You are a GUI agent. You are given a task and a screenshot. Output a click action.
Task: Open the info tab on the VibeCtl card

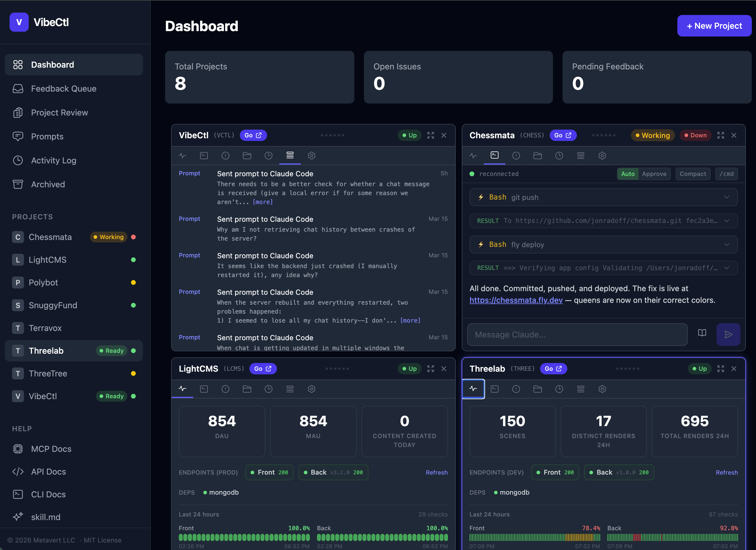pyautogui.click(x=225, y=155)
